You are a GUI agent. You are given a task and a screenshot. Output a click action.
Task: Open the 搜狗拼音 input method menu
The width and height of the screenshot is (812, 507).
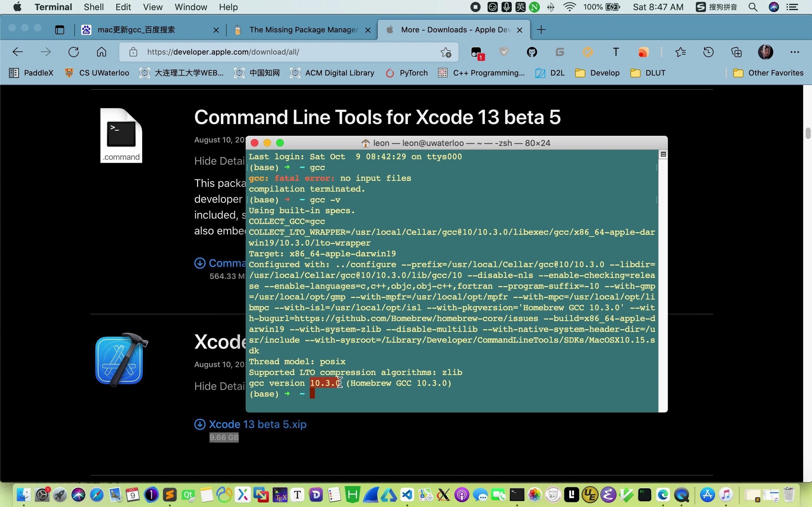pyautogui.click(x=716, y=7)
